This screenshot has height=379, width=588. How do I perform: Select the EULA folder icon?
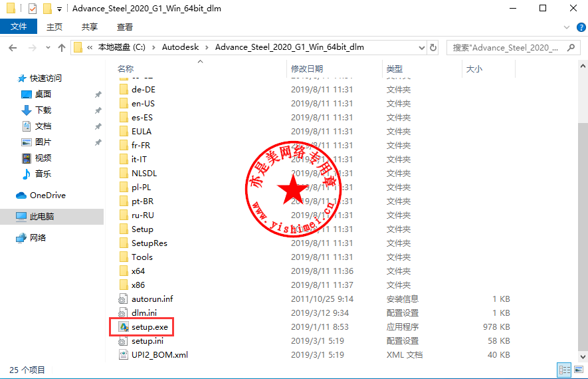click(x=124, y=132)
